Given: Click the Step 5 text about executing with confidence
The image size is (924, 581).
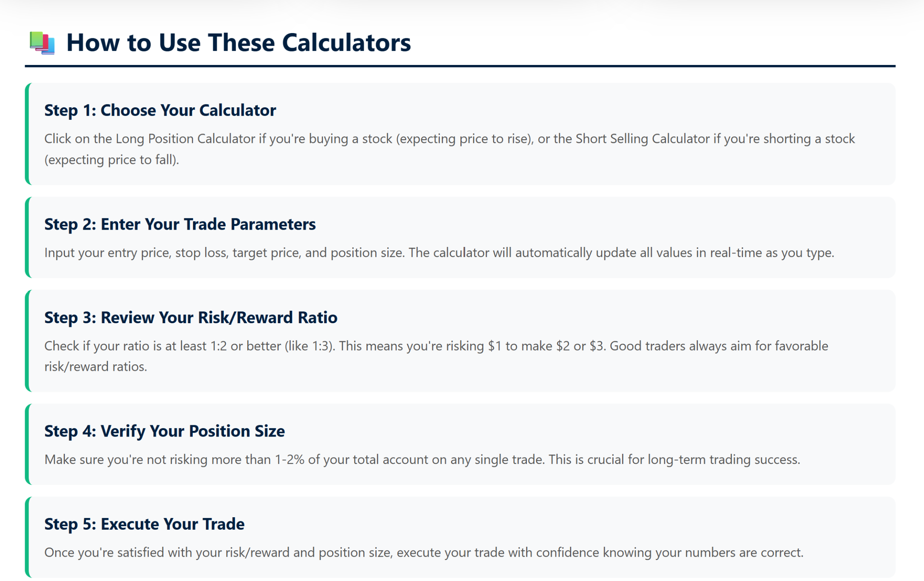Looking at the screenshot, I should (x=424, y=552).
